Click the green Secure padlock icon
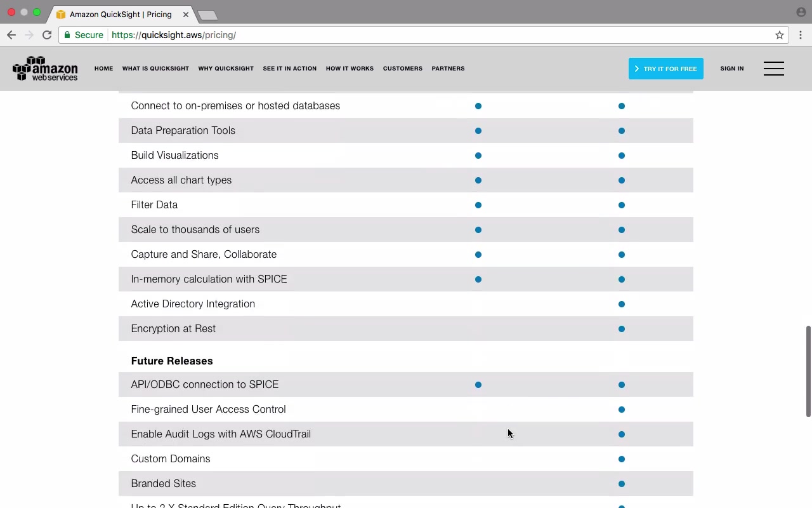The height and width of the screenshot is (508, 812). click(x=67, y=35)
